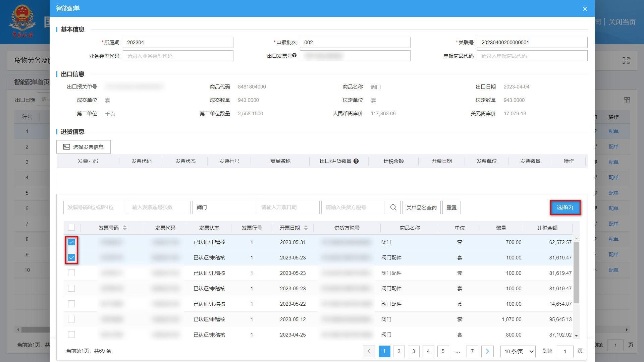The image size is (644, 362).
Task: Uncheck the first selected invoice row
Action: point(71,242)
